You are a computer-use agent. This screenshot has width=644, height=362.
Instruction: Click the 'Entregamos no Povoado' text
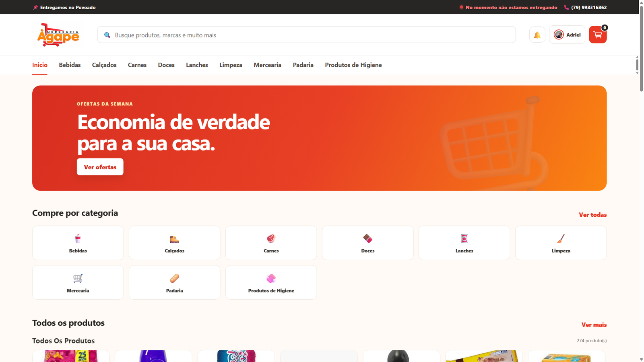point(68,7)
